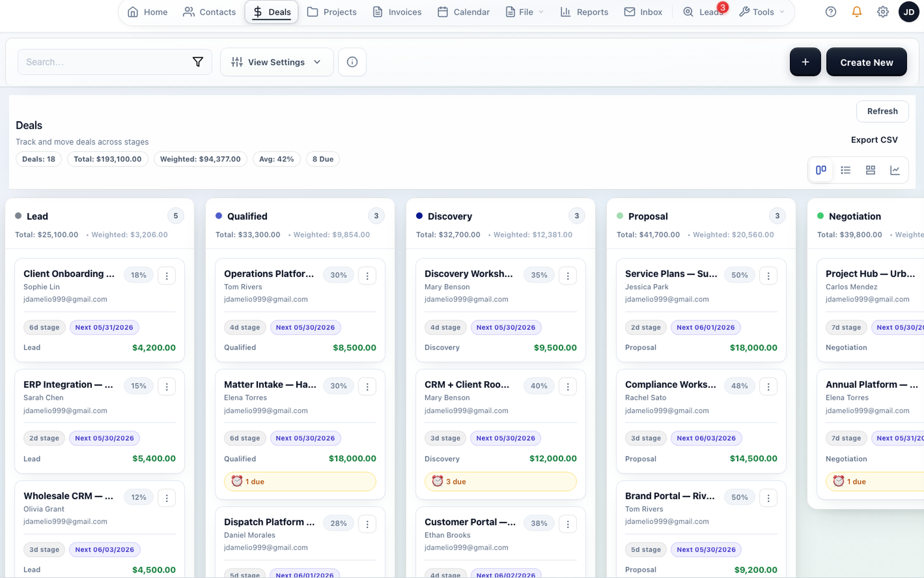
Task: Open options menu for CRM + Client Room deal
Action: [568, 387]
